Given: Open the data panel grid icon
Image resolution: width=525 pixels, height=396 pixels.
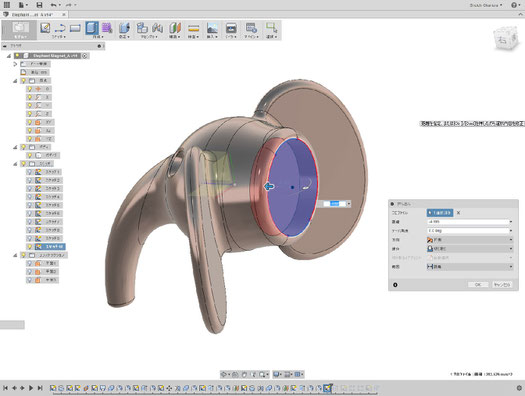Looking at the screenshot, I should [x=6, y=5].
